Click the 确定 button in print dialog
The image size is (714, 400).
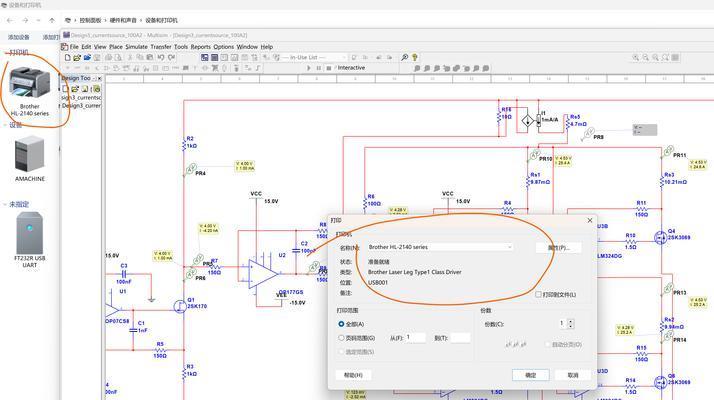click(530, 375)
